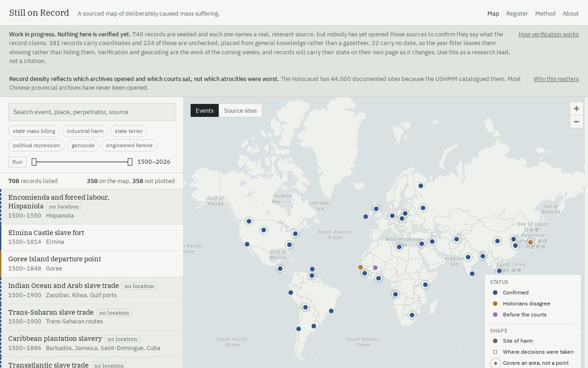Viewport: 588px width, 368px height.
Task: Switch to the Events map view
Action: pyautogui.click(x=204, y=110)
